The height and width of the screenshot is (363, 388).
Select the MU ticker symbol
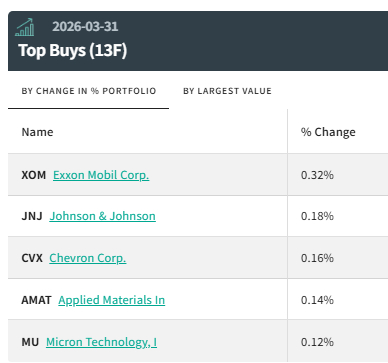point(30,342)
